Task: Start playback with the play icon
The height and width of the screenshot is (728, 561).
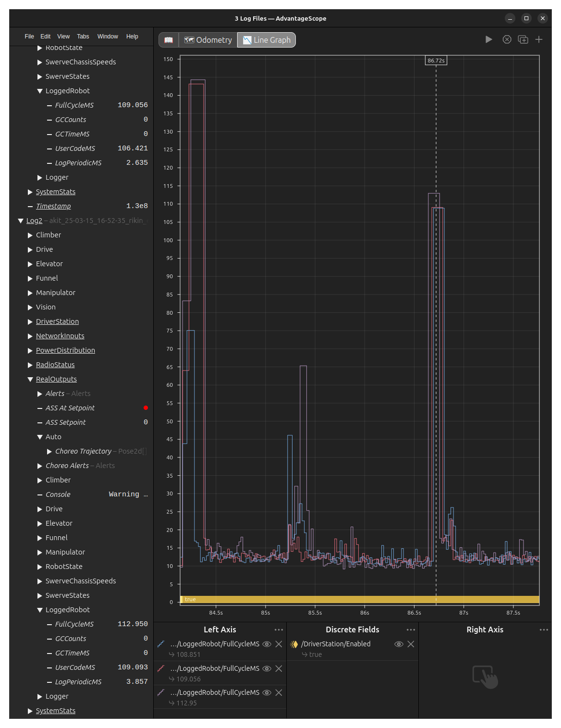Action: [x=488, y=39]
